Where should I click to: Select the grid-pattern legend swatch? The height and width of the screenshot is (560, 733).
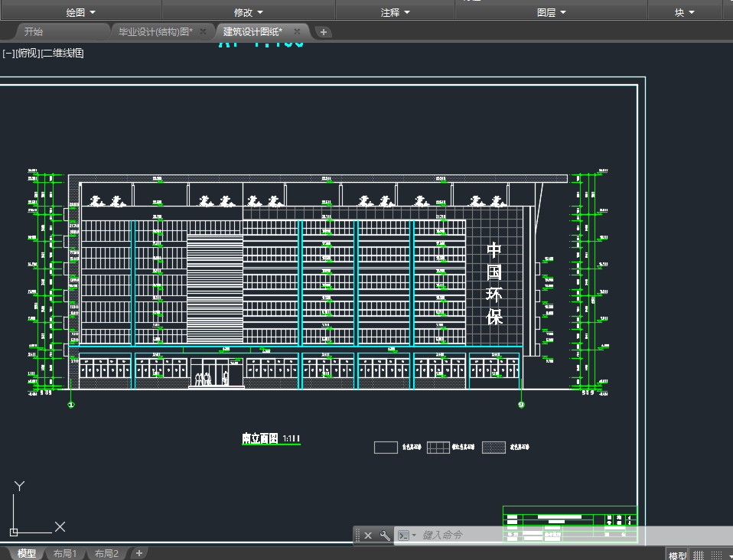pos(438,448)
